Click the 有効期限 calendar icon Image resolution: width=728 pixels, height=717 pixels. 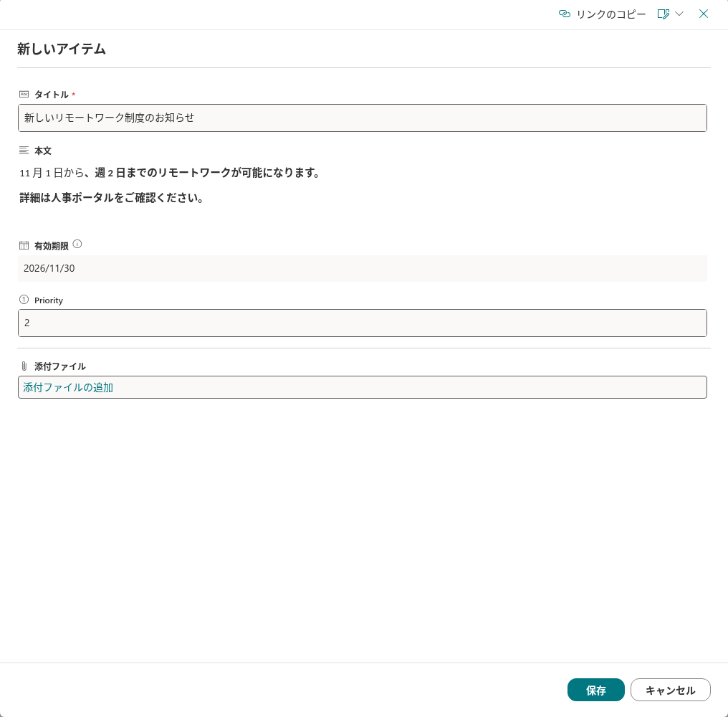(24, 245)
